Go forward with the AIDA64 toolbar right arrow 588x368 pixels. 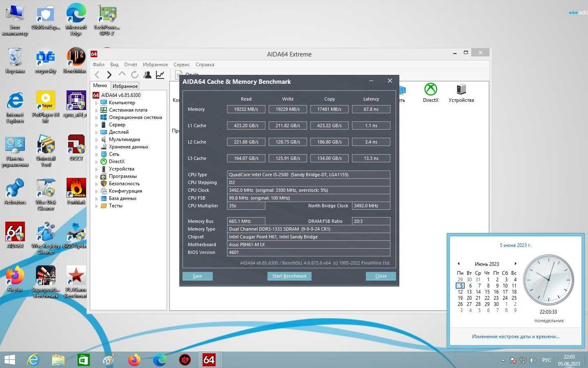tap(109, 74)
